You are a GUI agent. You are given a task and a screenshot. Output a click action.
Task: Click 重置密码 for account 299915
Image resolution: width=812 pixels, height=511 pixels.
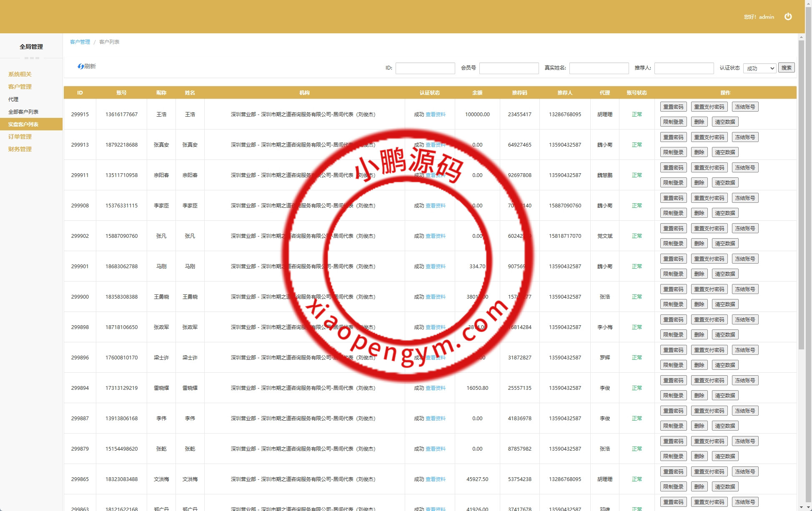coord(673,107)
